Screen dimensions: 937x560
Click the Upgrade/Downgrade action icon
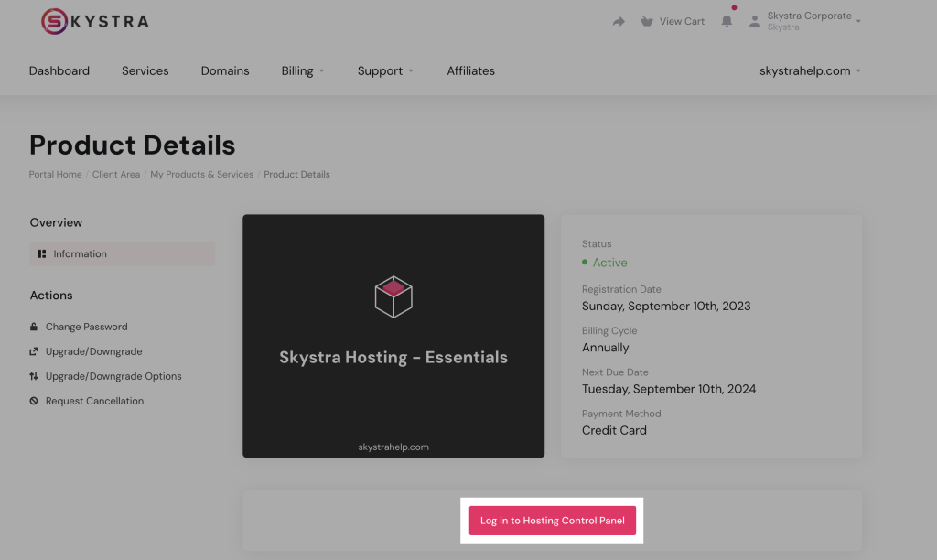point(34,351)
